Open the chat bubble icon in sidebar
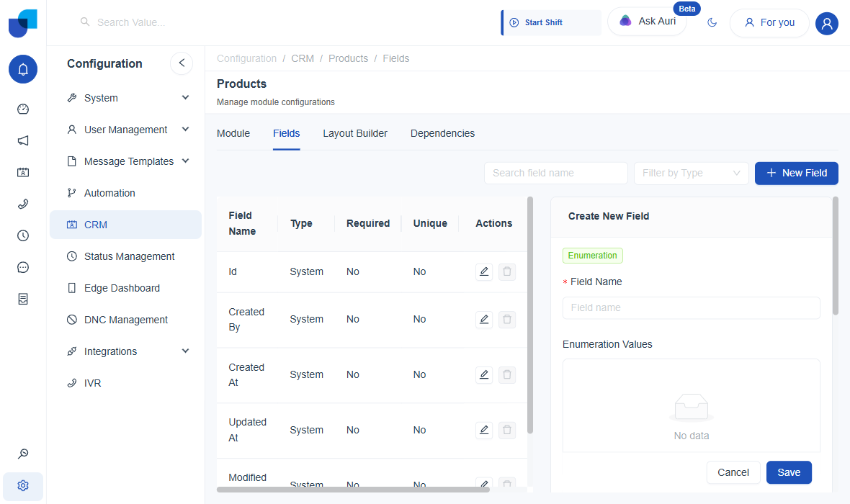 (23, 267)
